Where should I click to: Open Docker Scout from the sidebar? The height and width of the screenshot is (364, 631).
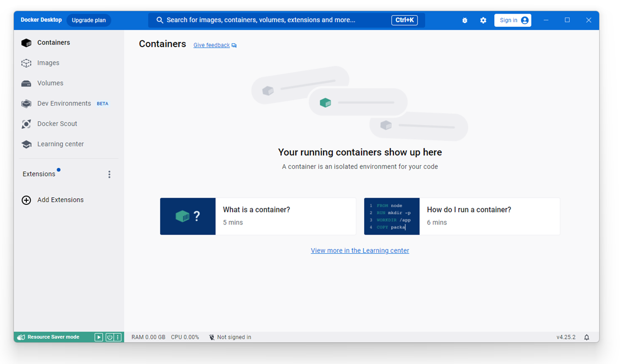[x=57, y=123]
